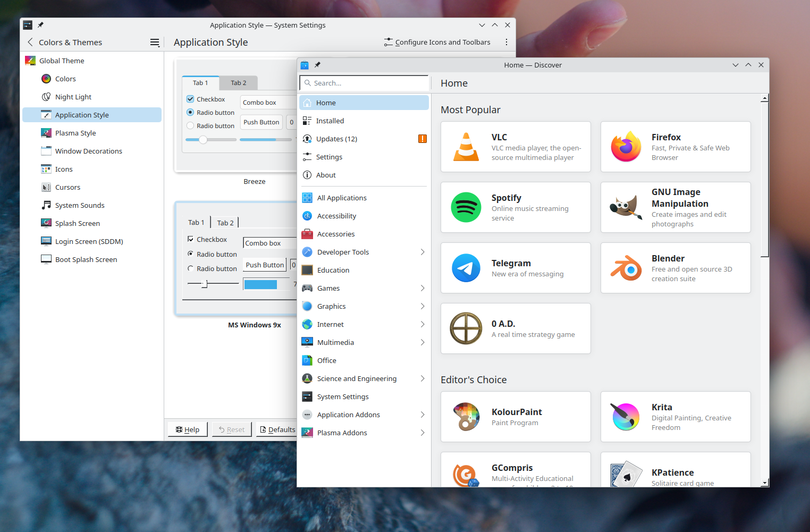Click the Cursors icon in System Settings
The width and height of the screenshot is (810, 532).
[x=46, y=187]
